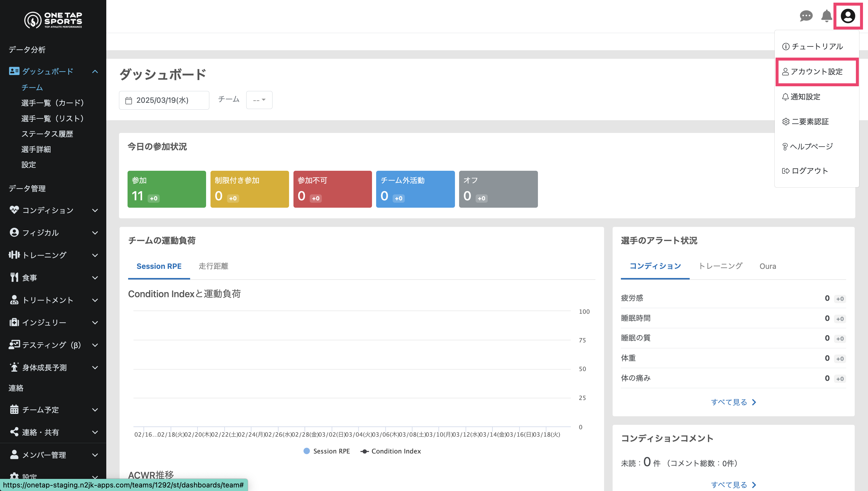Click すべて見る under alert list
The width and height of the screenshot is (868, 491).
733,402
